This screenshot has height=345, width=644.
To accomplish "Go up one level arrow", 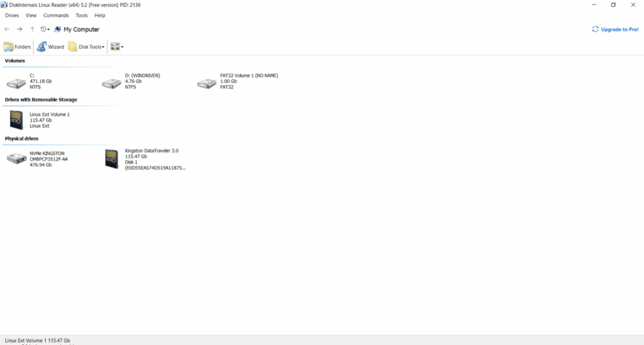I will (32, 29).
